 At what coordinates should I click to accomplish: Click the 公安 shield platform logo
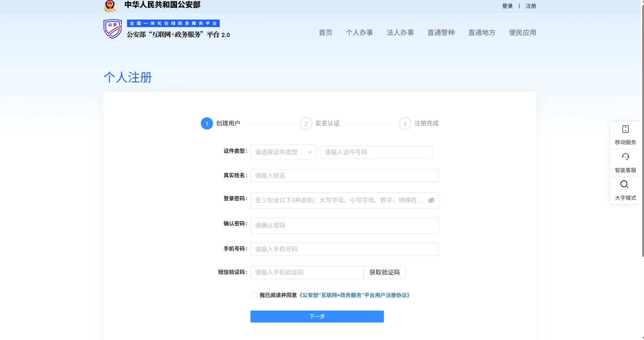(x=112, y=29)
